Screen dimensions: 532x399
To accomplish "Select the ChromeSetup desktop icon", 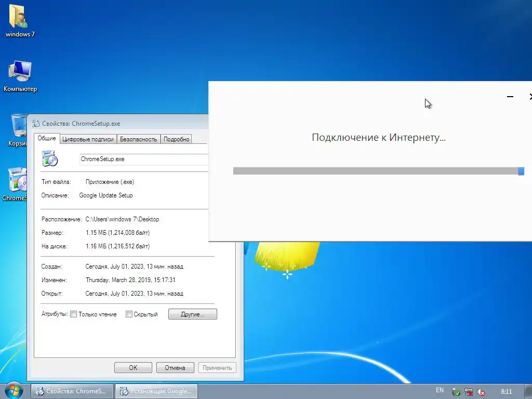I will (x=15, y=184).
